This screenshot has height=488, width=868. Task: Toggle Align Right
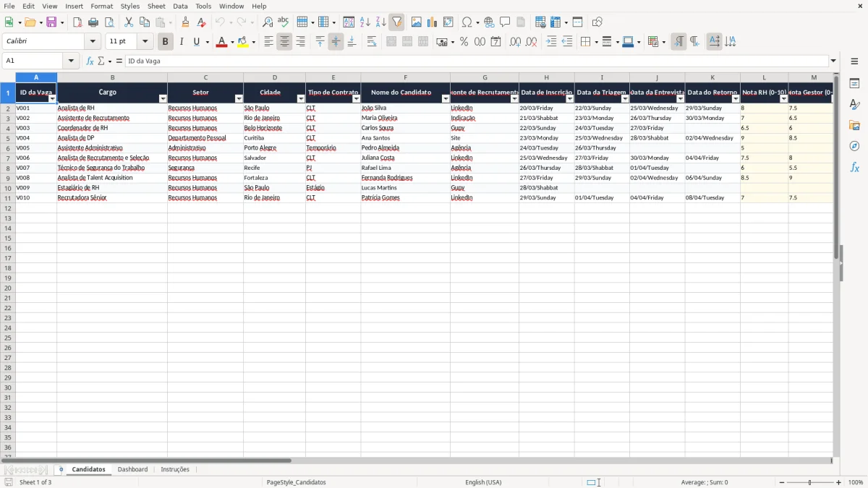300,42
